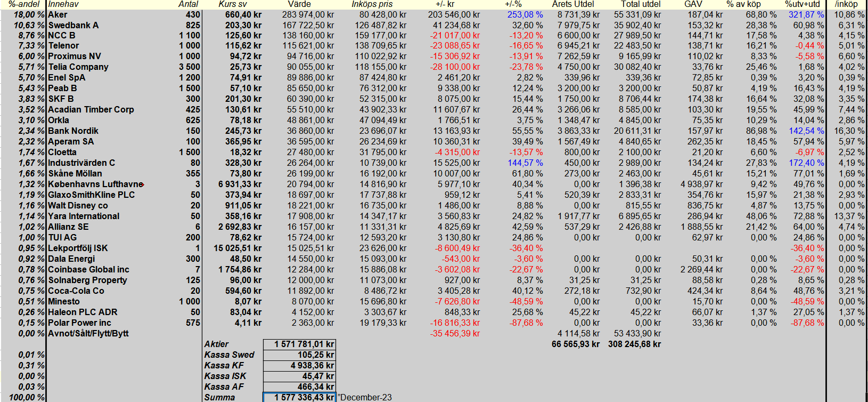The image size is (868, 402).
Task: Click the Kassa ISK value 45,47 kr
Action: pyautogui.click(x=299, y=376)
